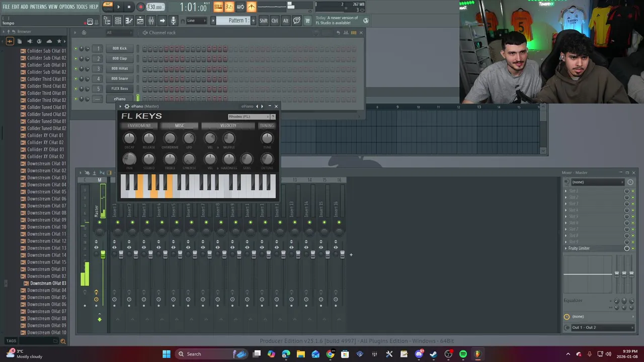Click the search magnifier in browser tags bar
Viewport: 644px width, 362px height.
point(63,341)
